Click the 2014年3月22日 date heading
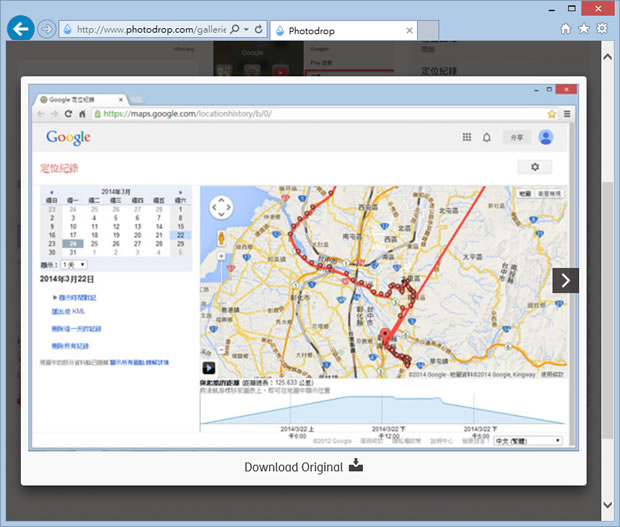The width and height of the screenshot is (620, 527). coord(67,279)
